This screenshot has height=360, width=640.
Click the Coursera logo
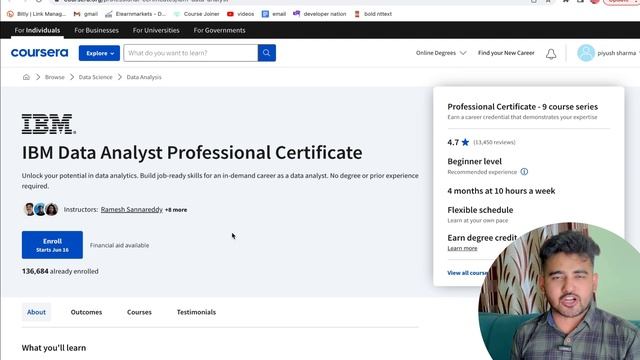pos(40,53)
